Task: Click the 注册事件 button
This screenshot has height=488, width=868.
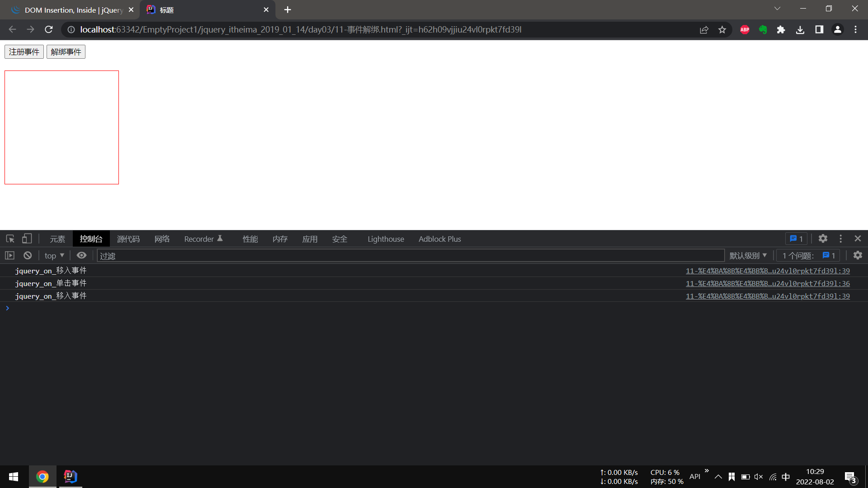Action: click(24, 52)
